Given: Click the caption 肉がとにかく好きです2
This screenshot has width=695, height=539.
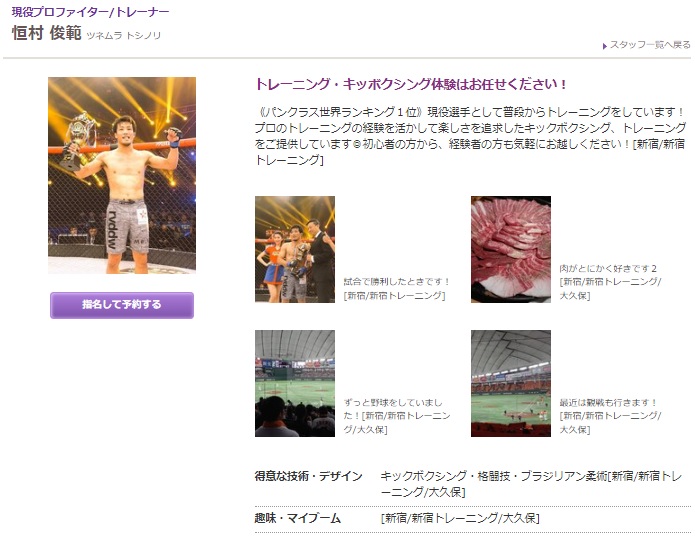Looking at the screenshot, I should coord(608,269).
